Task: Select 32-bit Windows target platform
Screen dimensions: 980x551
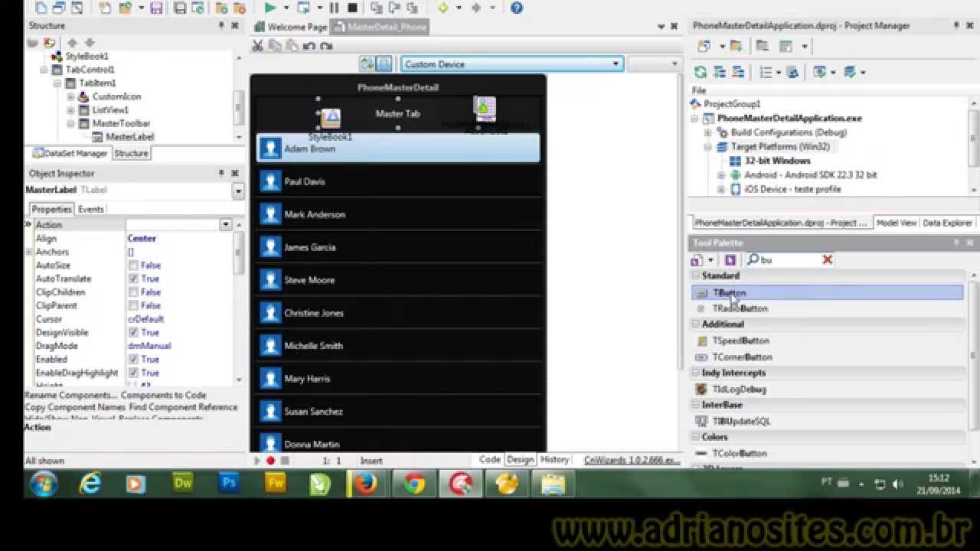Action: [x=776, y=161]
